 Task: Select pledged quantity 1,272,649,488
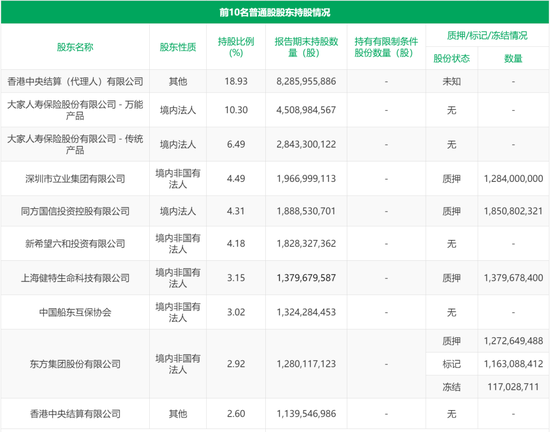pos(513,341)
